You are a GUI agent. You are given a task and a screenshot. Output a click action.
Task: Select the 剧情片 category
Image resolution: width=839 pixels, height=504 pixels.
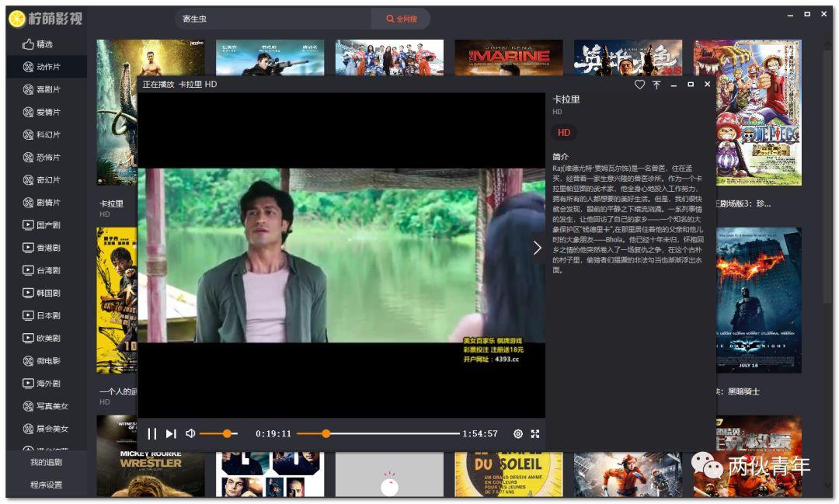click(x=46, y=202)
